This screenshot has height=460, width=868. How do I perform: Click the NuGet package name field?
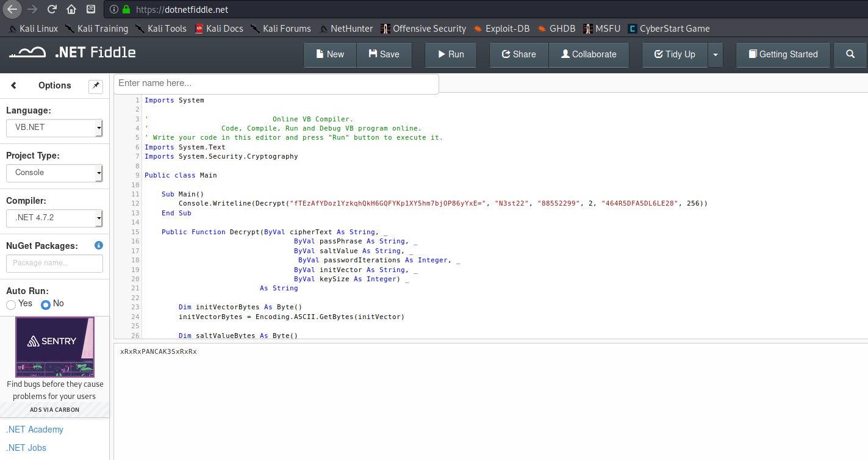pyautogui.click(x=54, y=263)
